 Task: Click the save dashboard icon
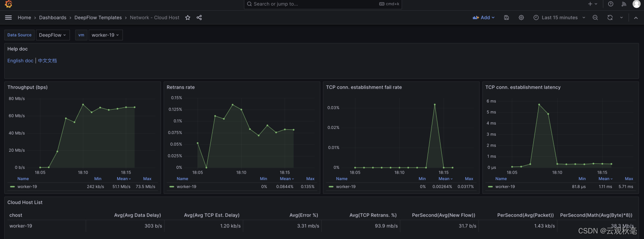tap(507, 18)
